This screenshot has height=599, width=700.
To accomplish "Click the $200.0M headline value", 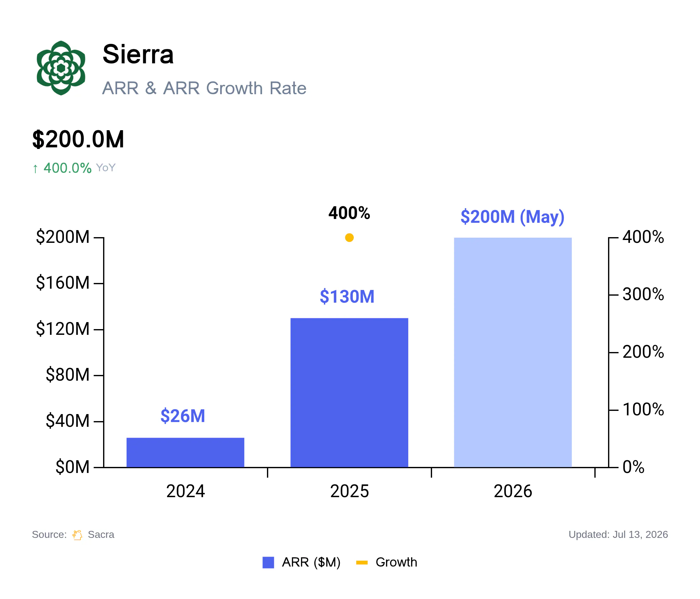I will coord(78,139).
